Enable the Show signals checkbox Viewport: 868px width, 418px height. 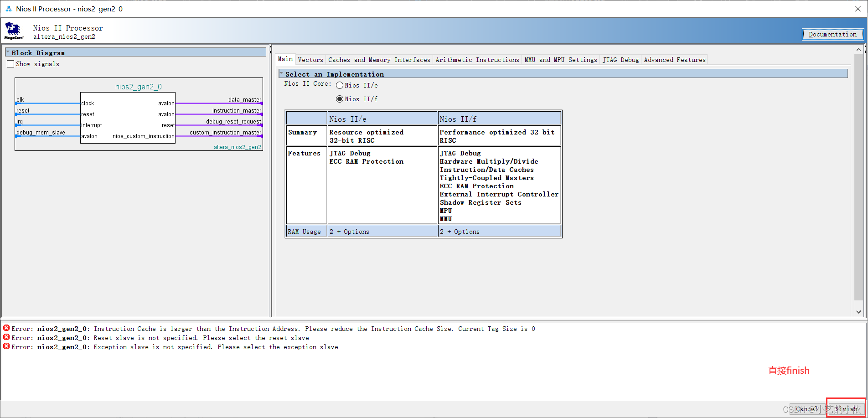coord(10,64)
